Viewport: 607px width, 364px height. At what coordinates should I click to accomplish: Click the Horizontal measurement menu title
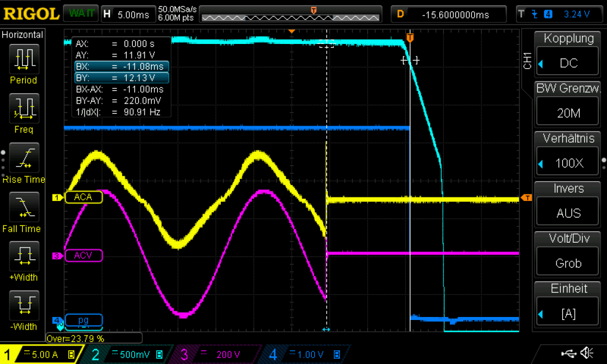23,34
